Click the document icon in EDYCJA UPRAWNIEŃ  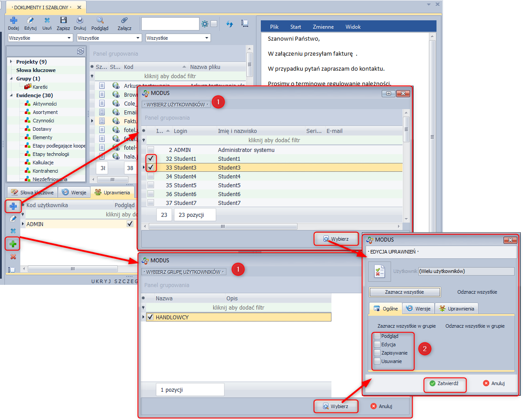(379, 272)
